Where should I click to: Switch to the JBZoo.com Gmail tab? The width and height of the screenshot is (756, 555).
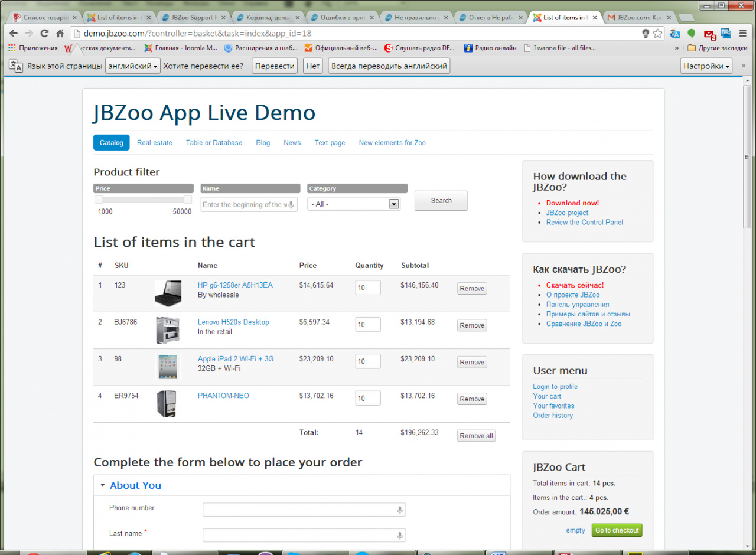(x=640, y=18)
